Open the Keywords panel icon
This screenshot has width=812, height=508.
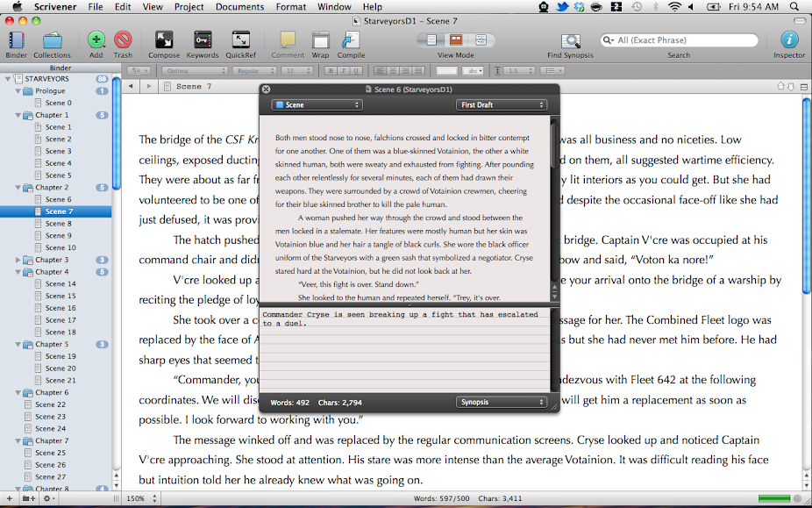(x=202, y=39)
